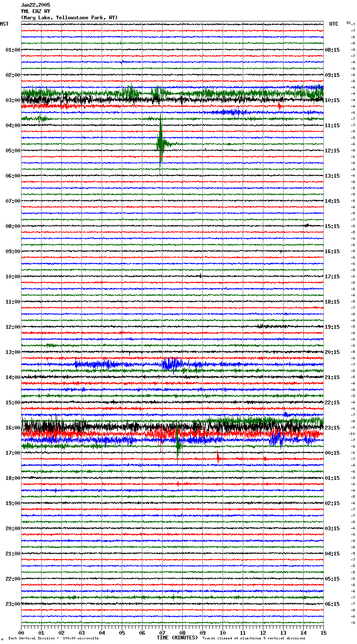Select the 23:15 UTC time label
Screen dimensions: 357x644
(332, 428)
